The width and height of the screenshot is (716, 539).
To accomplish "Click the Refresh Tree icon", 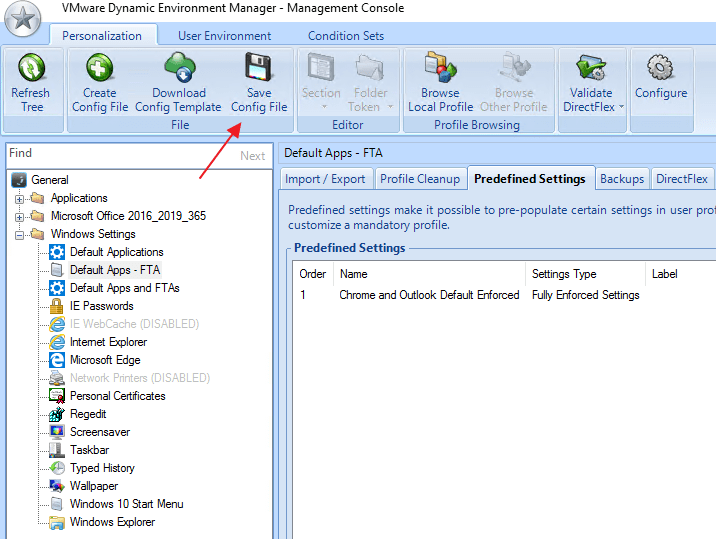I will click(31, 69).
